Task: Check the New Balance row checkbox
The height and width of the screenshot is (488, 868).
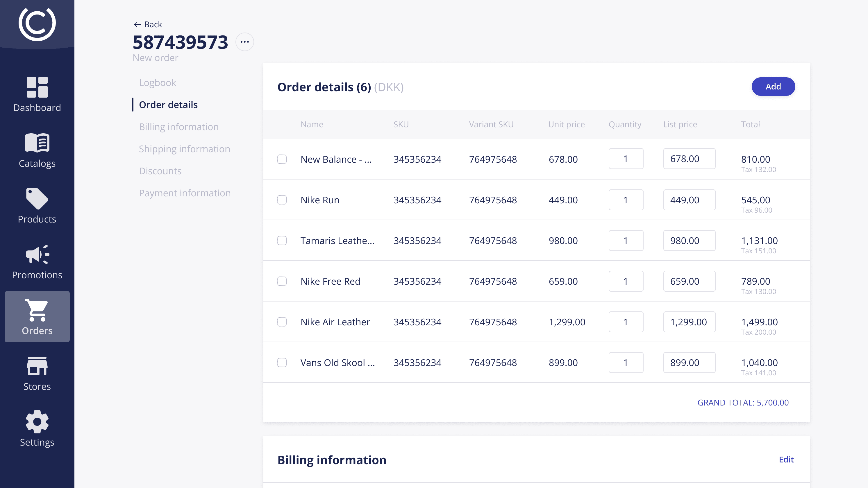Action: (282, 159)
